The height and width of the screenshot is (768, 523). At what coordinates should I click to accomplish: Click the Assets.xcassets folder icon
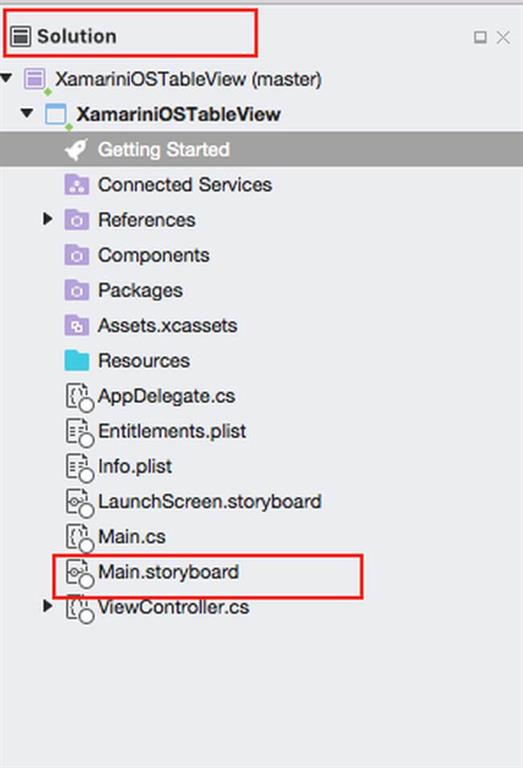click(x=77, y=326)
